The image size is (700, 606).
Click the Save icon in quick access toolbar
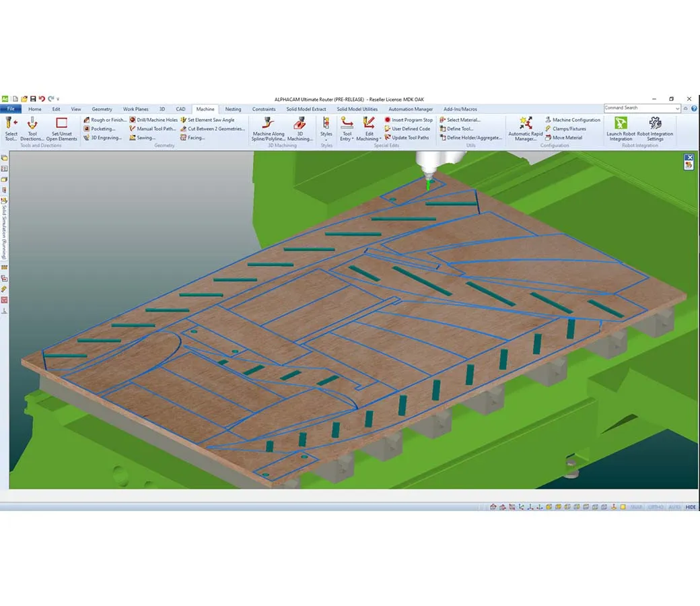point(32,99)
